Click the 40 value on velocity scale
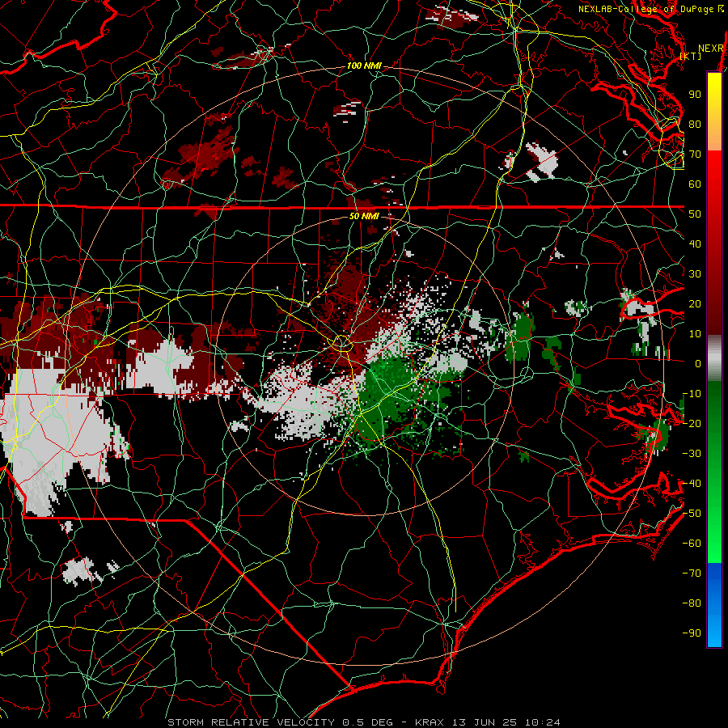Viewport: 728px width, 728px height. tap(695, 243)
